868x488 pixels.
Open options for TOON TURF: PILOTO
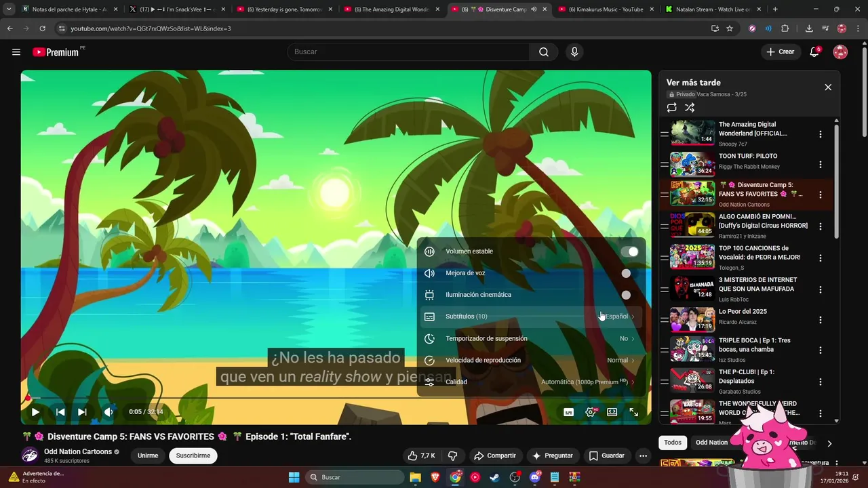[821, 165]
